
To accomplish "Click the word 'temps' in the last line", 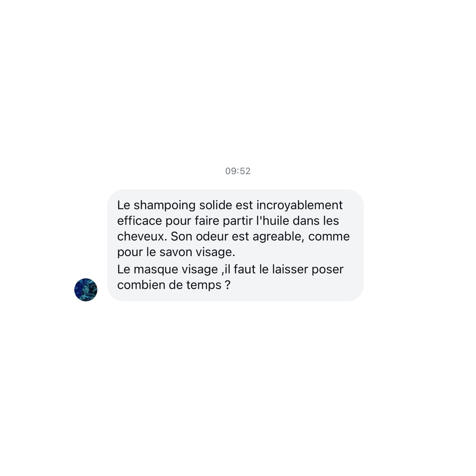I will (x=204, y=286).
